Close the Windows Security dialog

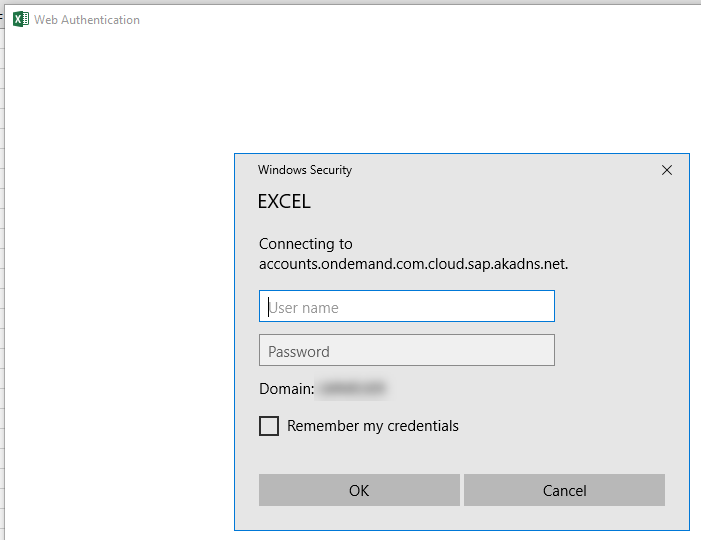tap(667, 170)
